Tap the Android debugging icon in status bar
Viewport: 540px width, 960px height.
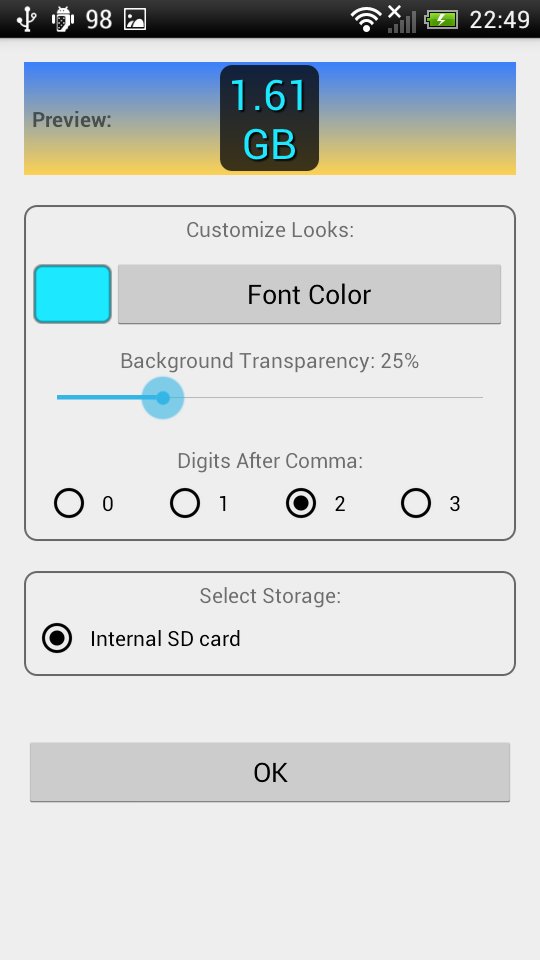(x=62, y=20)
